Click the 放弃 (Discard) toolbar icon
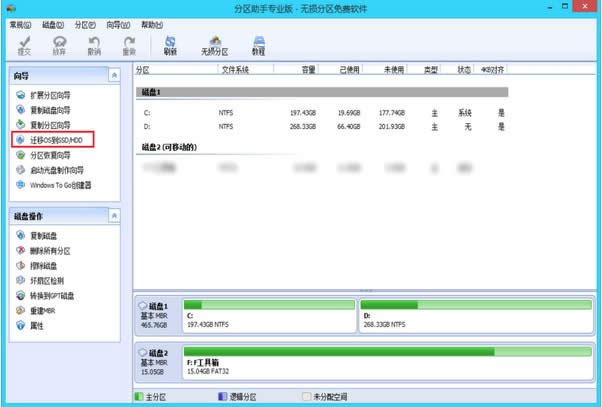602x407 pixels. [59, 44]
